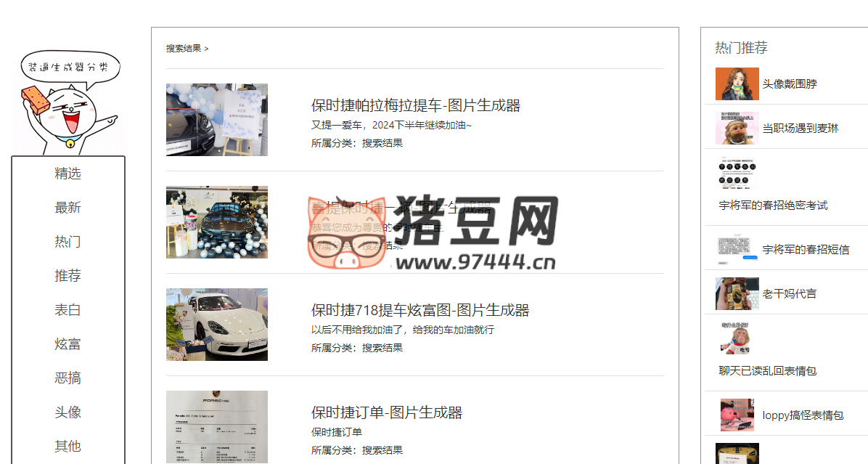
Task: Click 以后不用给我加油了 description text
Action: tap(403, 330)
